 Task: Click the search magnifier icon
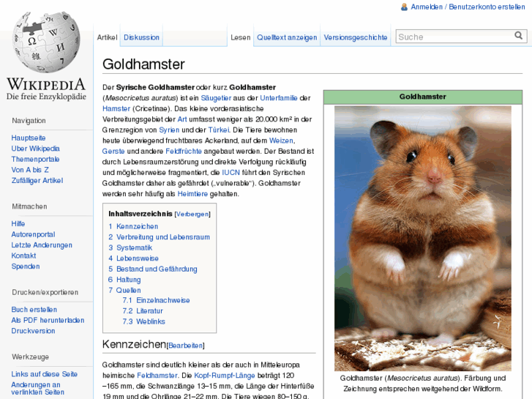[x=518, y=35]
